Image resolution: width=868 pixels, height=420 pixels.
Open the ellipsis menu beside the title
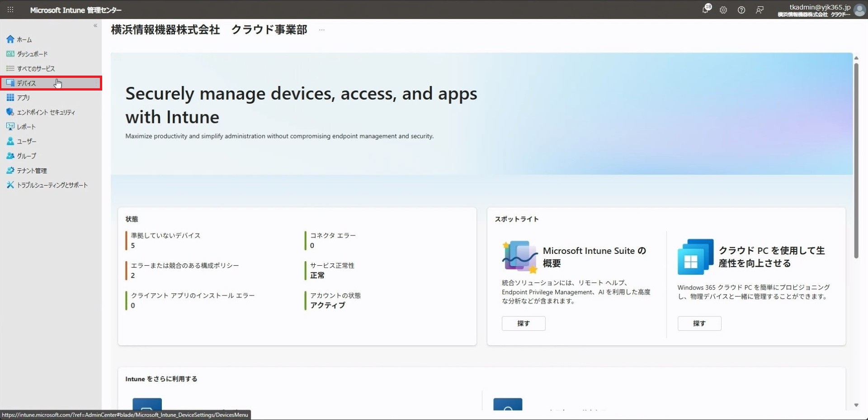pos(321,30)
